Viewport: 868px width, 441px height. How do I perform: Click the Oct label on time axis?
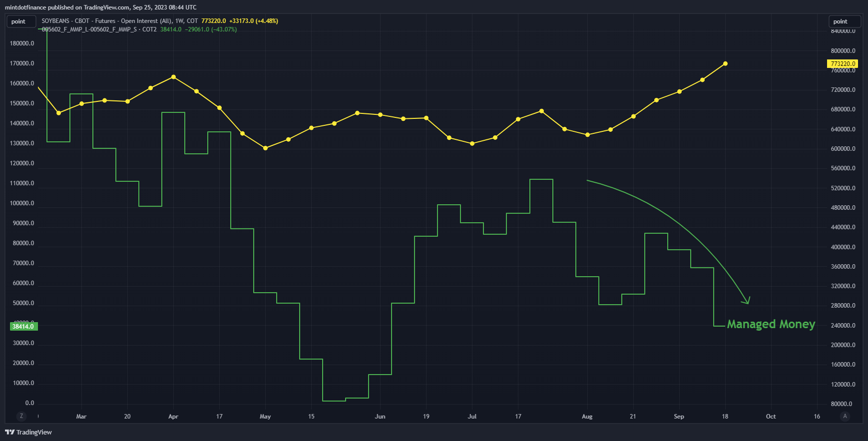click(x=771, y=417)
